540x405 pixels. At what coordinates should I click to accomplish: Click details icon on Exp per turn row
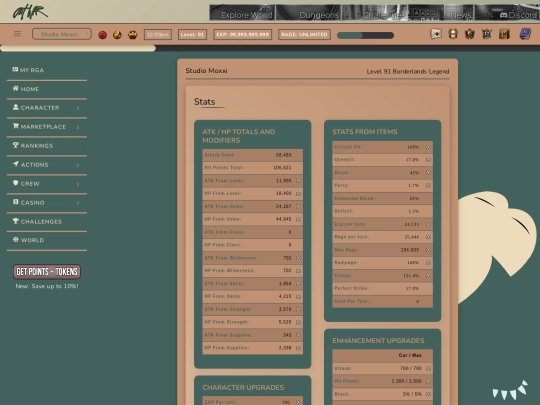coord(428,224)
